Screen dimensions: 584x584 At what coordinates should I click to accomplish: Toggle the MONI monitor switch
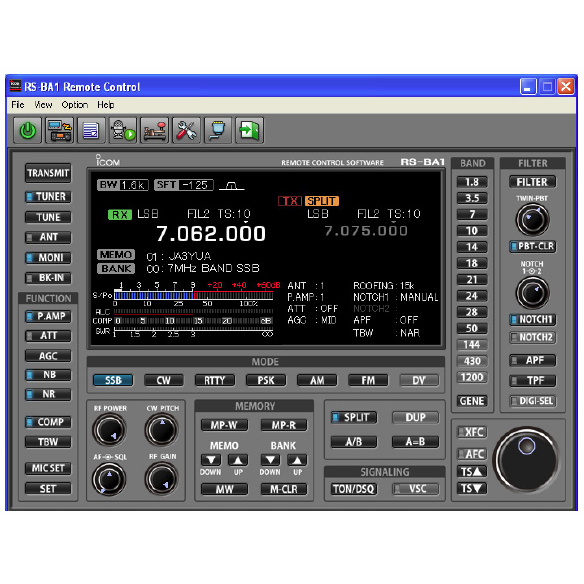[x=48, y=257]
